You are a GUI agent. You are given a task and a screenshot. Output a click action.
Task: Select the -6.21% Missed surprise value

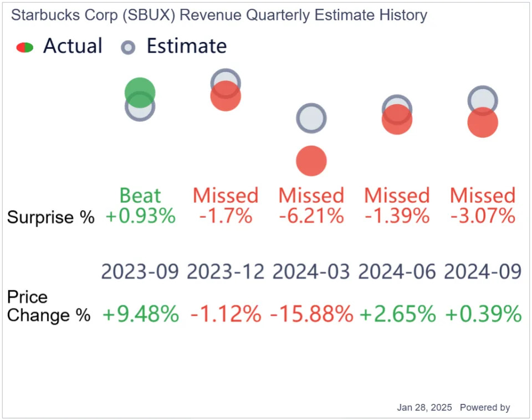[311, 216]
